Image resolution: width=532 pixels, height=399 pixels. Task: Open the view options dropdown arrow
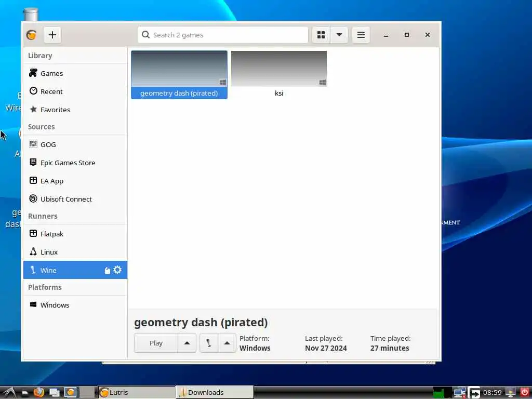tap(339, 35)
